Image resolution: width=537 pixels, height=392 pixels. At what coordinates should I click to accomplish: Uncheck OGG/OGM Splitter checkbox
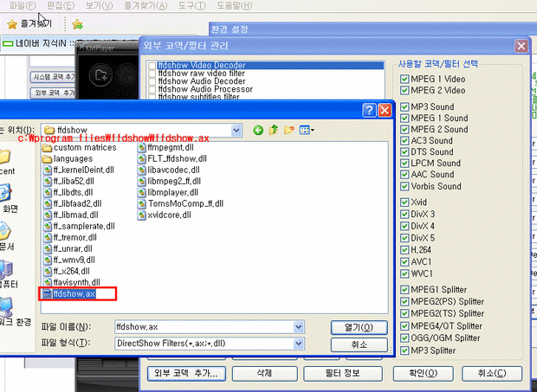click(404, 338)
